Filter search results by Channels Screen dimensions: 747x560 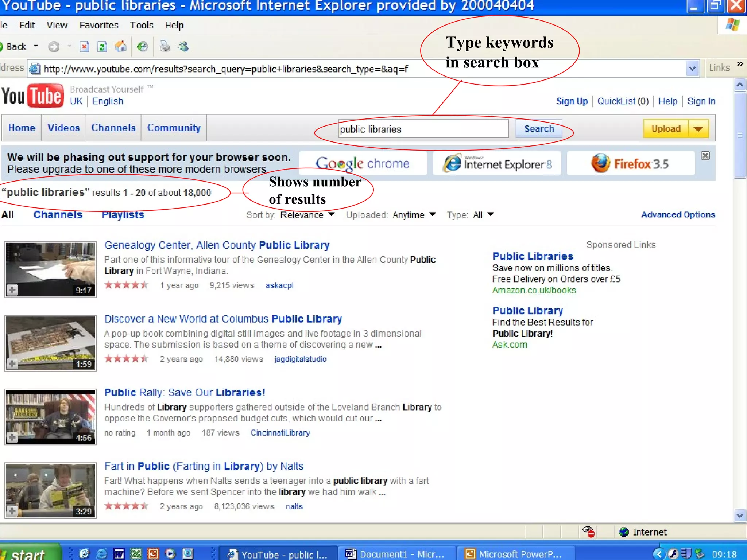click(58, 215)
